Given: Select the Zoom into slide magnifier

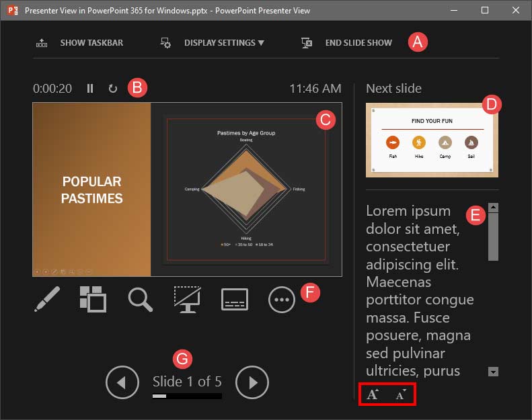Looking at the screenshot, I should coord(140,300).
